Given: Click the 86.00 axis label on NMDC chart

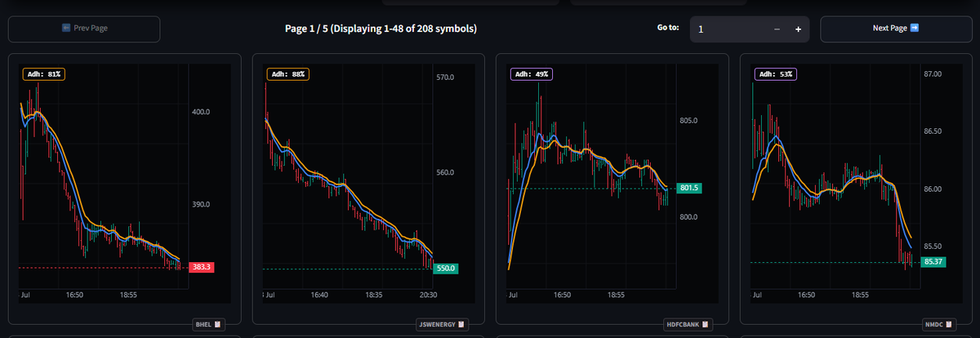Looking at the screenshot, I should pos(933,189).
